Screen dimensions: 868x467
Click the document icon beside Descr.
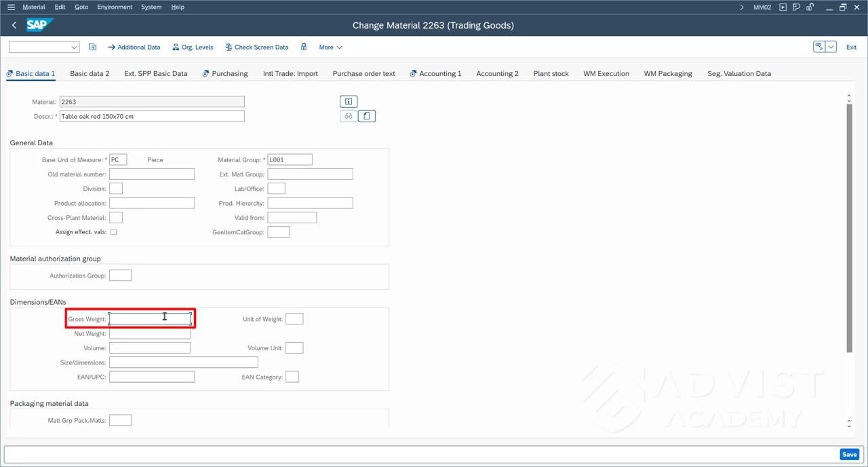[367, 116]
